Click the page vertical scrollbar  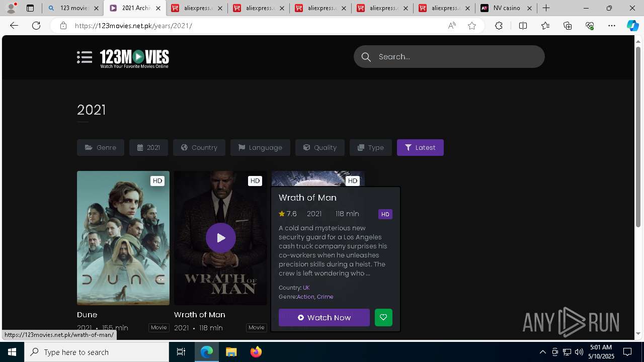coord(638,137)
